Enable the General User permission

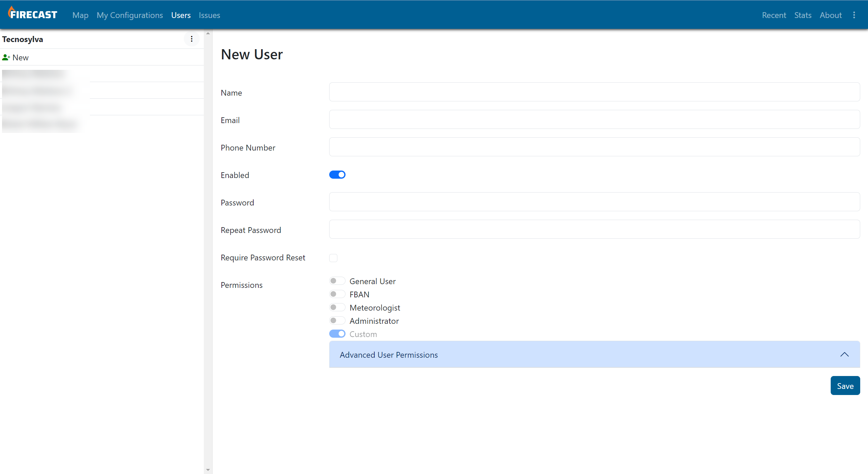[x=337, y=281]
